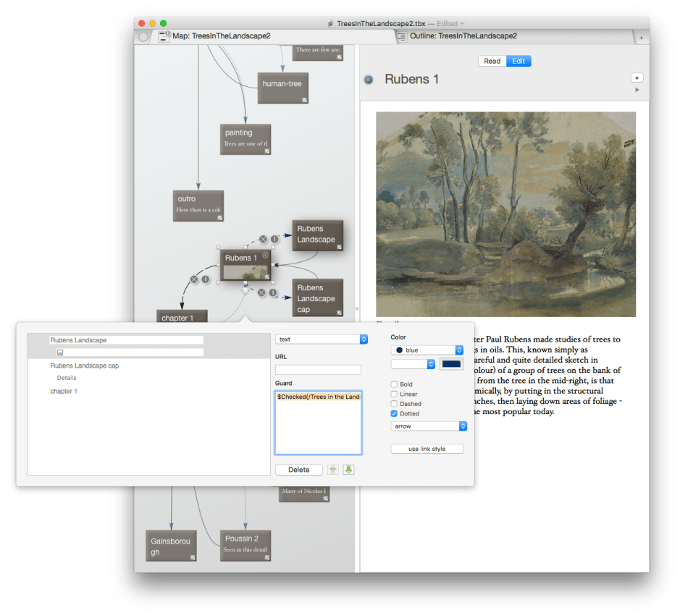Open the link type 'text' dropdown

coord(322,339)
